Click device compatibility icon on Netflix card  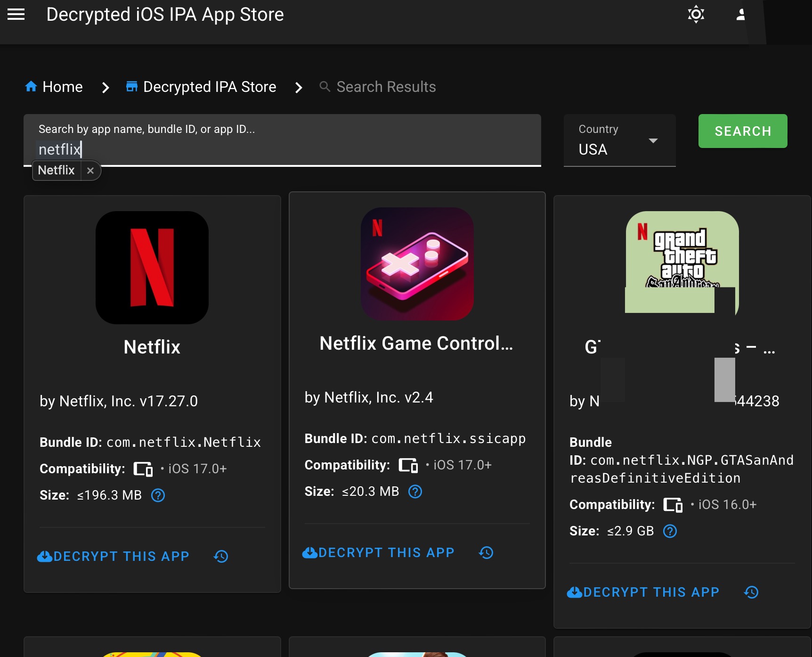(x=143, y=469)
